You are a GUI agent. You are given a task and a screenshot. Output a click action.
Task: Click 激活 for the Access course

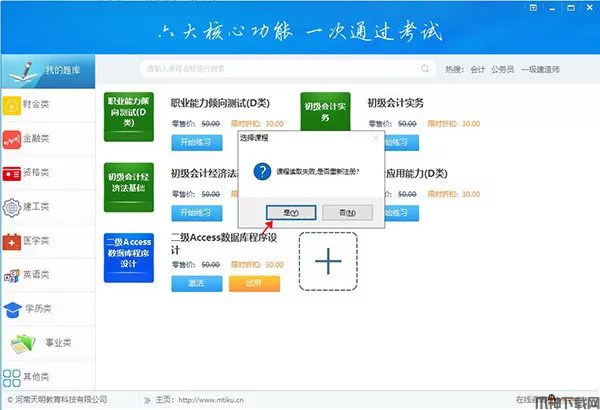[x=197, y=284]
